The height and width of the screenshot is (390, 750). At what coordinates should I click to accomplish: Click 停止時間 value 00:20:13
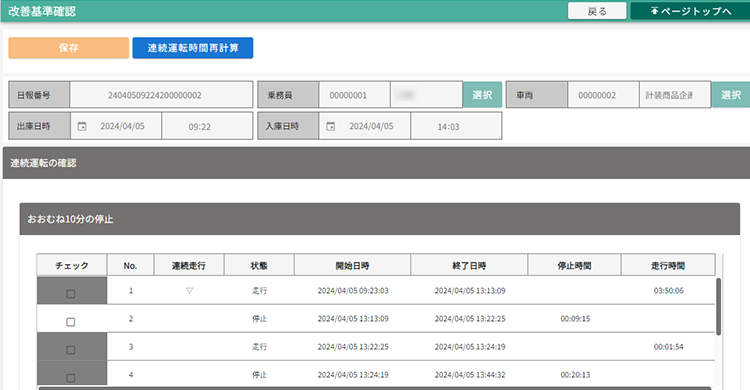coord(575,375)
